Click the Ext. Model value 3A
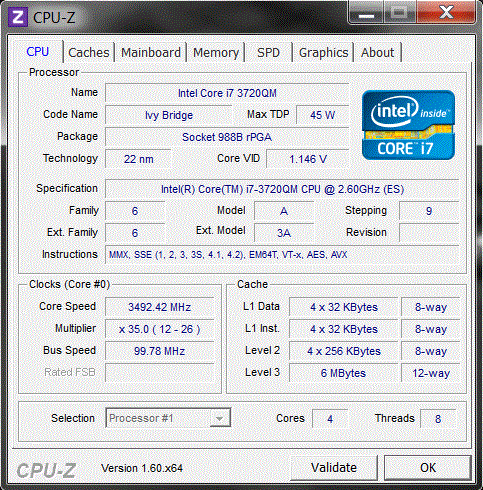The width and height of the screenshot is (483, 490). (x=284, y=233)
